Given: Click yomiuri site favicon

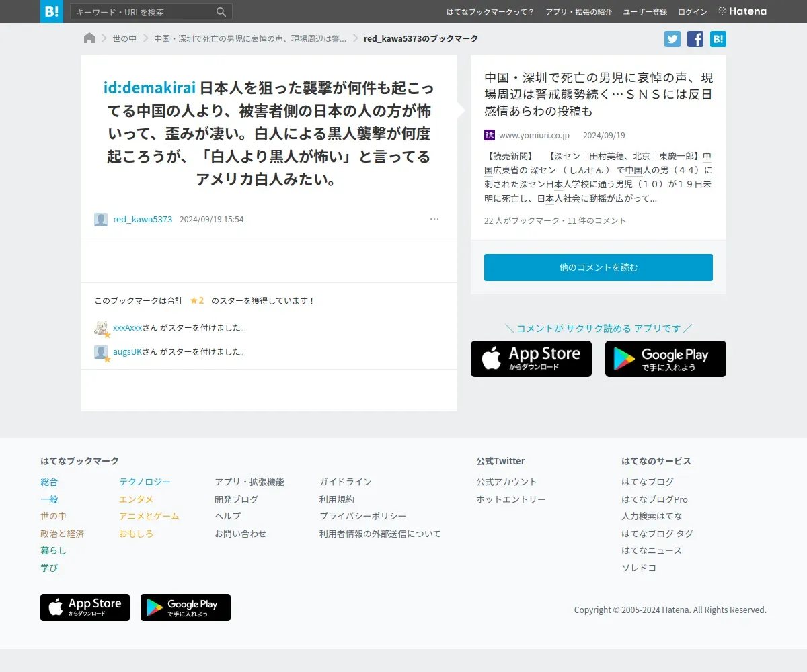Looking at the screenshot, I should pyautogui.click(x=490, y=135).
